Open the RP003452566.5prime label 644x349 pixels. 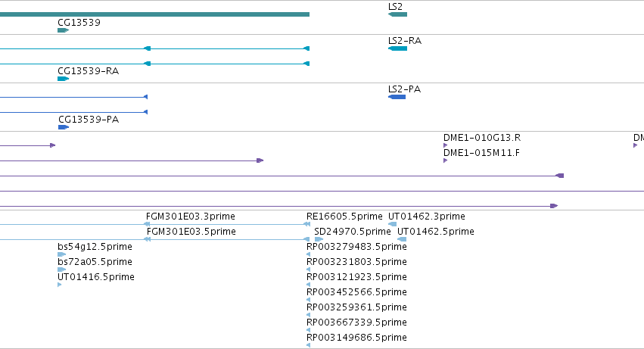pyautogui.click(x=356, y=292)
